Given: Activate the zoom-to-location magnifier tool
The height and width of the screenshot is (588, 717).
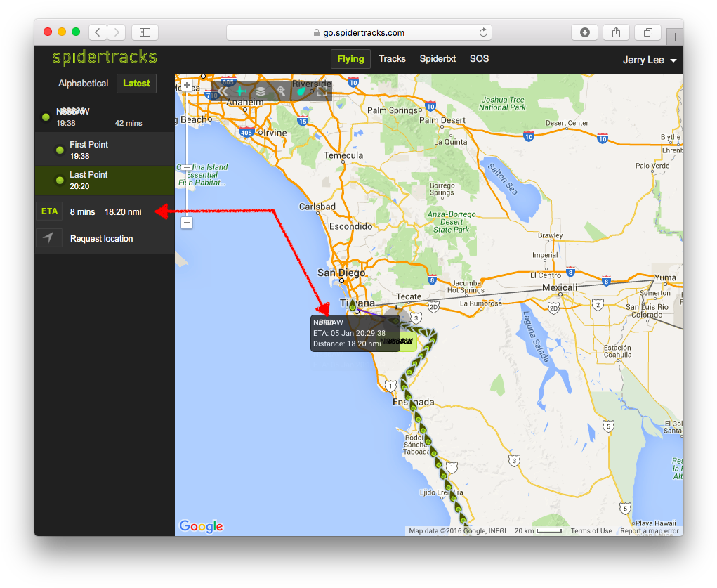Looking at the screenshot, I should pos(281,91).
